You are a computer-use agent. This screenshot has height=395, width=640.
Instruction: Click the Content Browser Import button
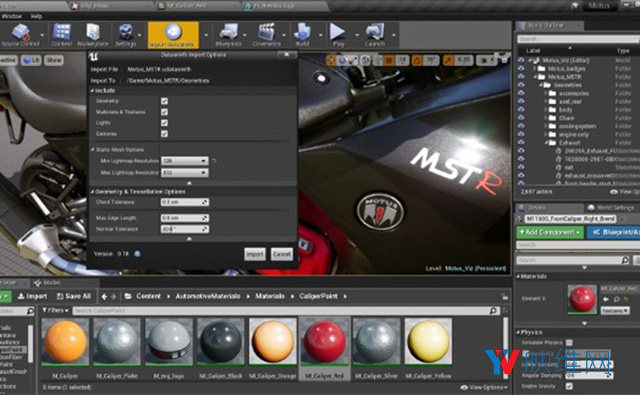[32, 297]
